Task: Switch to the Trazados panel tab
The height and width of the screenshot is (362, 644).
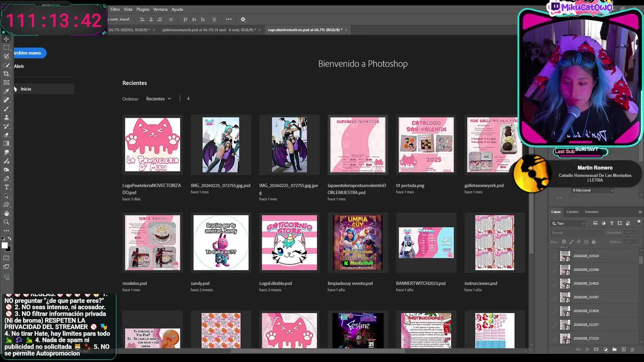Action: pos(592,212)
